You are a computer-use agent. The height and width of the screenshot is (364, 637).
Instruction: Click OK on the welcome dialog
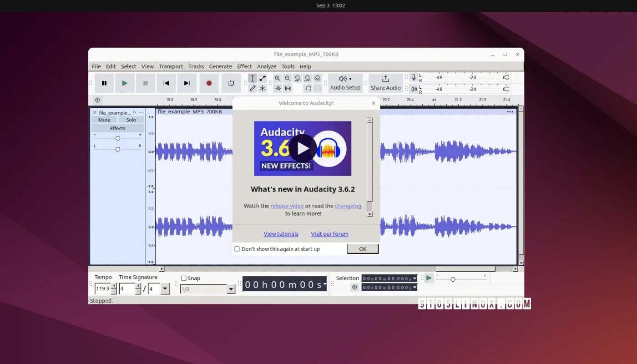(x=362, y=249)
